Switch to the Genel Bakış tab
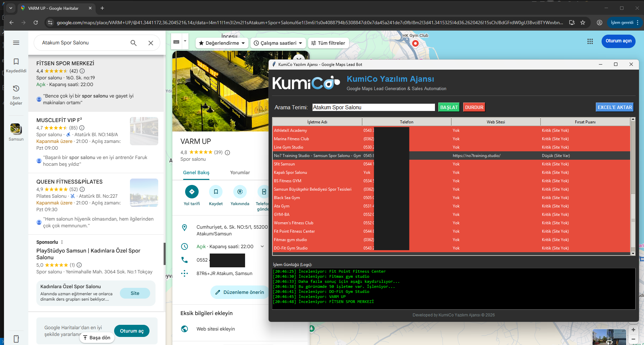The image size is (644, 345). point(196,172)
